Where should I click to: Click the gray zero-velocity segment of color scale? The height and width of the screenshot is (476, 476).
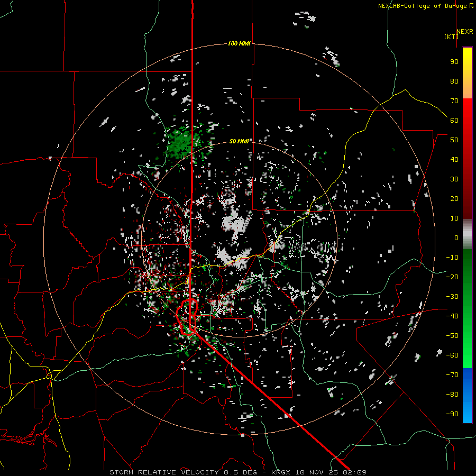467,234
